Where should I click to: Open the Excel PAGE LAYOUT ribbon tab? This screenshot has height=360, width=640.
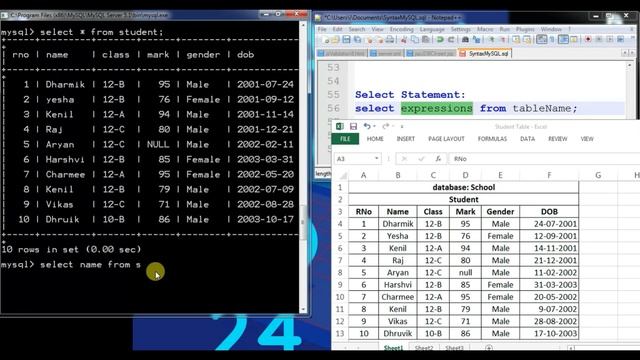[x=446, y=139]
